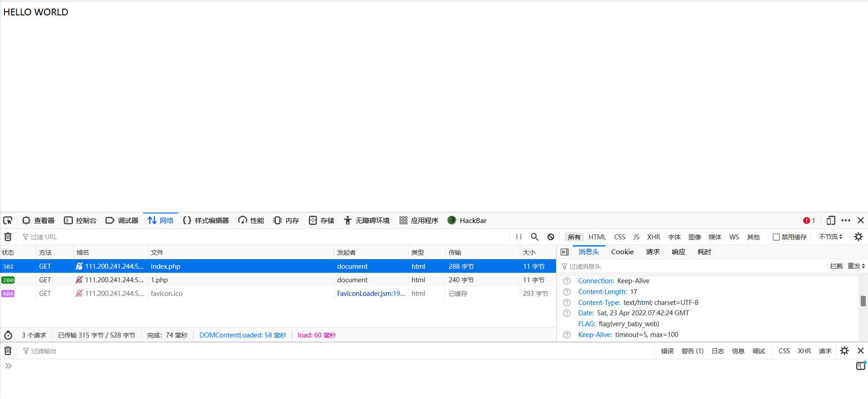This screenshot has height=399, width=868.
Task: Toggle the 媒体 (Media) filter
Action: click(715, 237)
